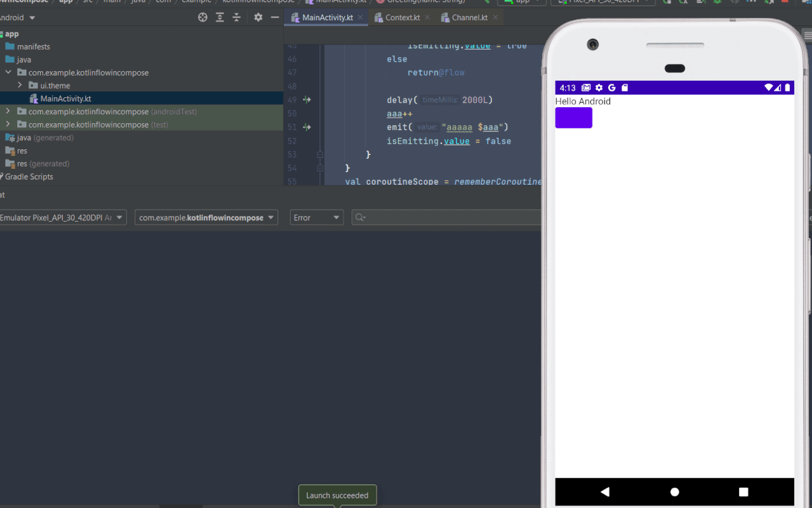The height and width of the screenshot is (508, 812).
Task: Open the Android project view dropdown
Action: (x=17, y=18)
